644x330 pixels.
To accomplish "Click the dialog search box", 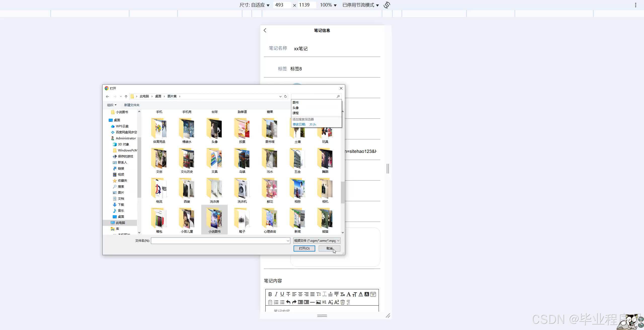I will (x=316, y=97).
